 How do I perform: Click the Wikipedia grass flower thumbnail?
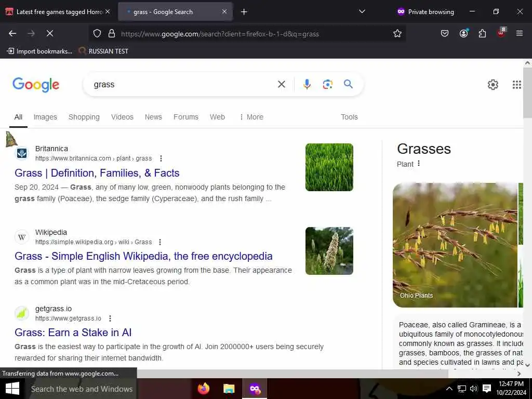coord(329,251)
